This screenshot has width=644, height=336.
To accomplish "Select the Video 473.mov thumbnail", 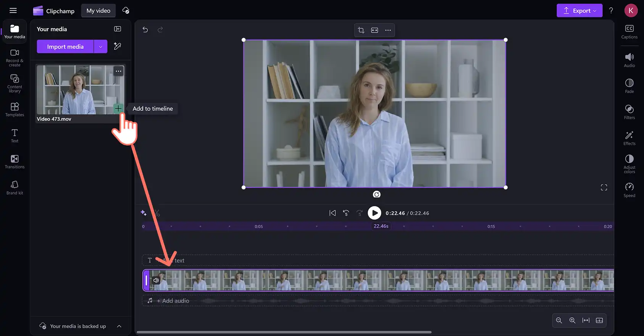I will (80, 90).
